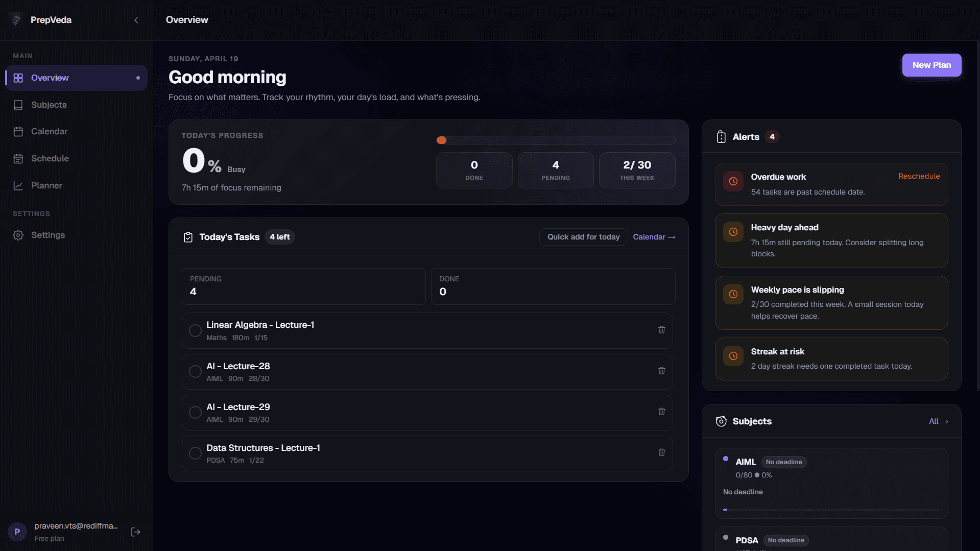
Task: Mark Linear Algebra - Lecture-1 as done
Action: pos(195,330)
